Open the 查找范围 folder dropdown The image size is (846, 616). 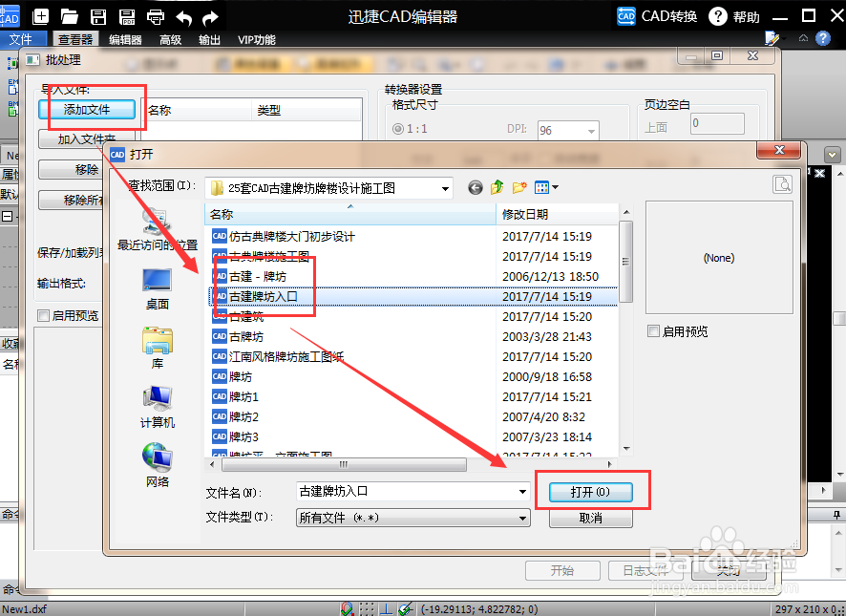[445, 187]
